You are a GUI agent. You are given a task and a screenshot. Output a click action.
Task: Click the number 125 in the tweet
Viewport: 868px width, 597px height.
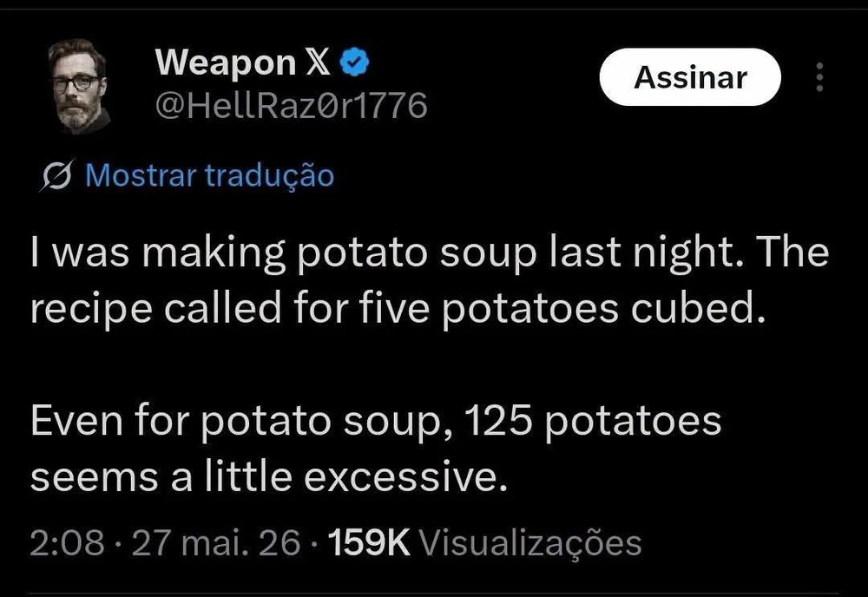(498, 421)
